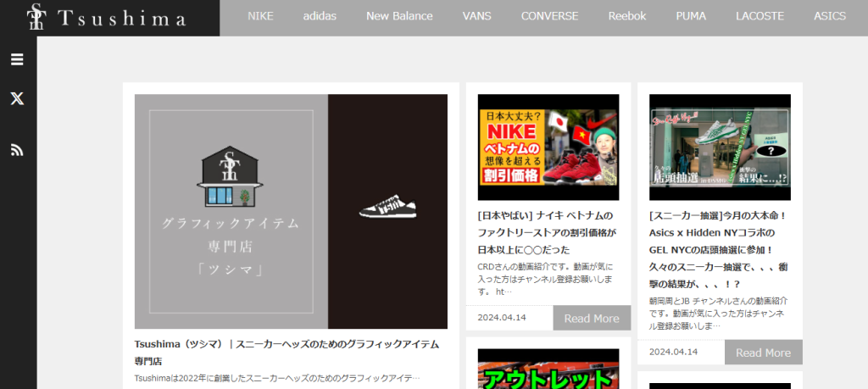868x389 pixels.
Task: Open the hamburger menu in sidebar
Action: click(17, 59)
